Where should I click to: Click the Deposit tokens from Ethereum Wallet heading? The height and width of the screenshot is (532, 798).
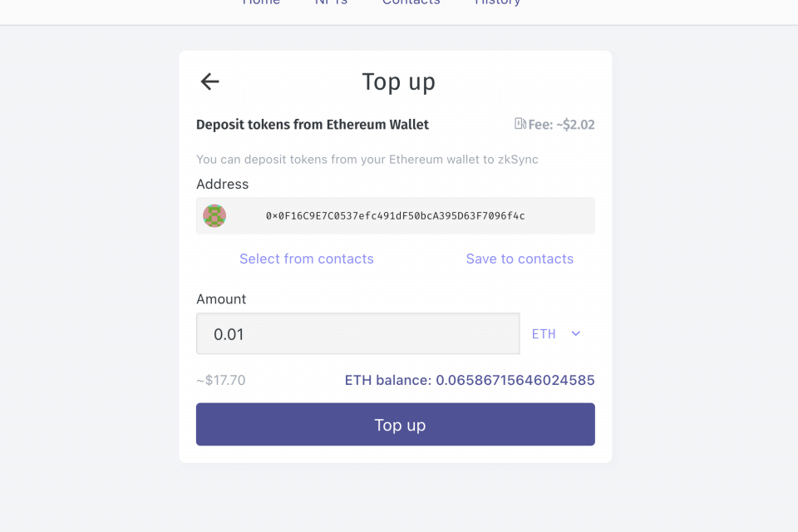point(313,125)
